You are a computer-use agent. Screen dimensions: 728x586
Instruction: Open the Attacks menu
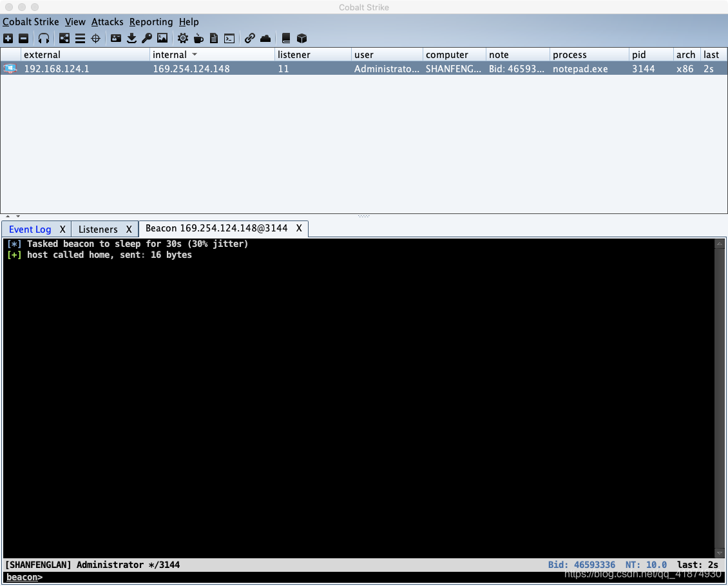[x=107, y=22]
